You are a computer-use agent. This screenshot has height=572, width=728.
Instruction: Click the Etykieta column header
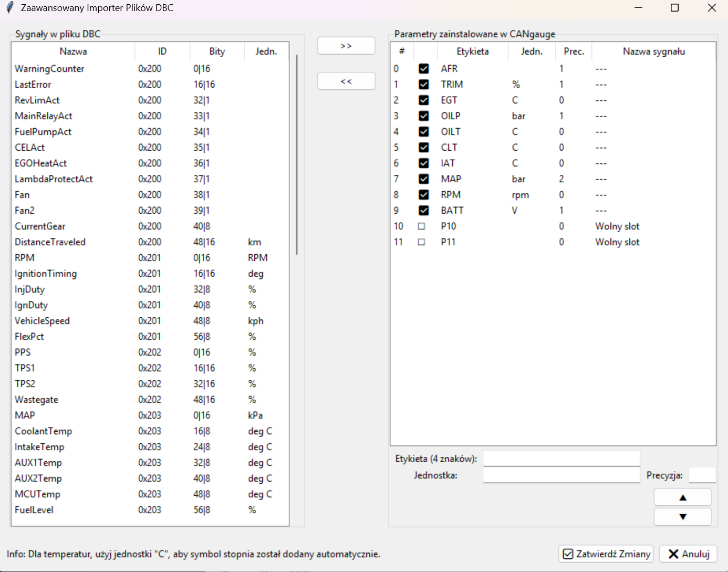pos(473,51)
